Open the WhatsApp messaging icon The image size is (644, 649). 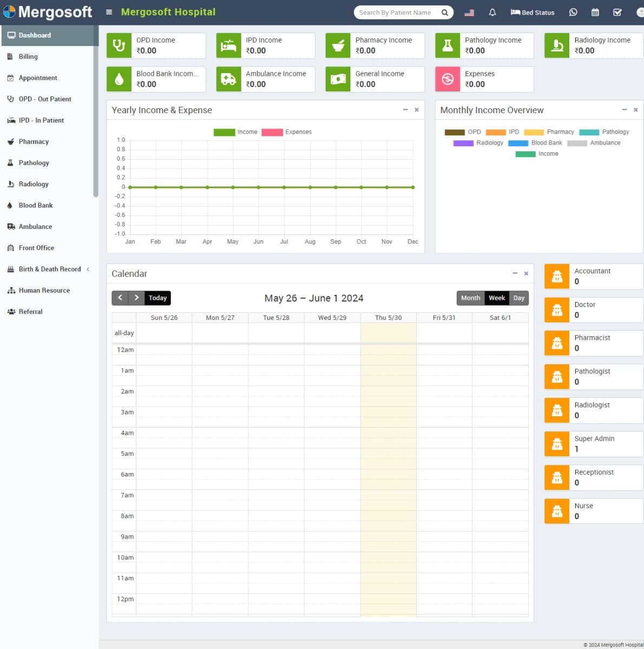573,12
